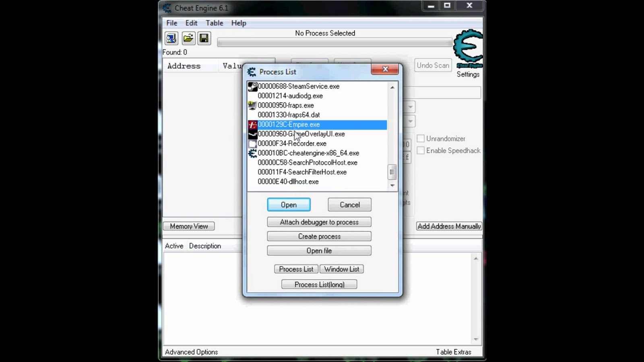Viewport: 644px width, 362px height.
Task: Switch to Window List view
Action: coord(342,269)
